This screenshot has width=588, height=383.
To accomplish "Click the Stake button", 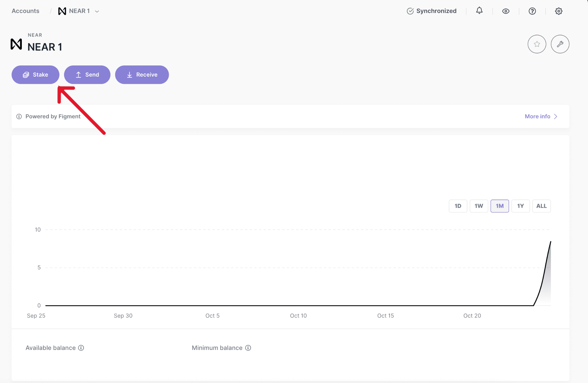I will (35, 75).
